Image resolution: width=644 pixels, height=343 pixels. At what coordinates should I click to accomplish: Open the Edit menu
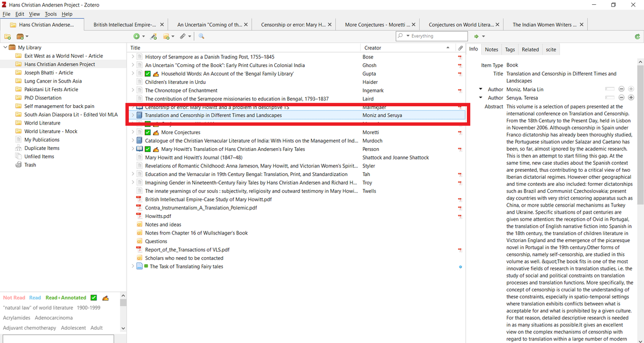[x=20, y=14]
